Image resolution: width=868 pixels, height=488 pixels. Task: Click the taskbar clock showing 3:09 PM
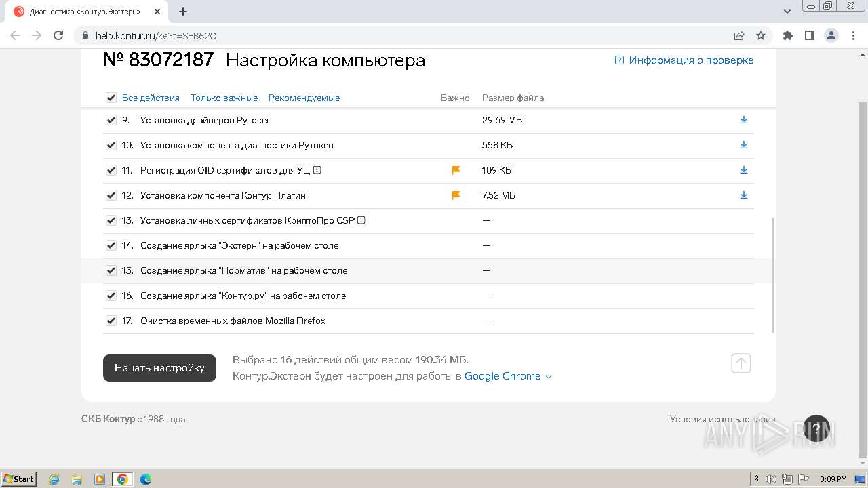[833, 479]
